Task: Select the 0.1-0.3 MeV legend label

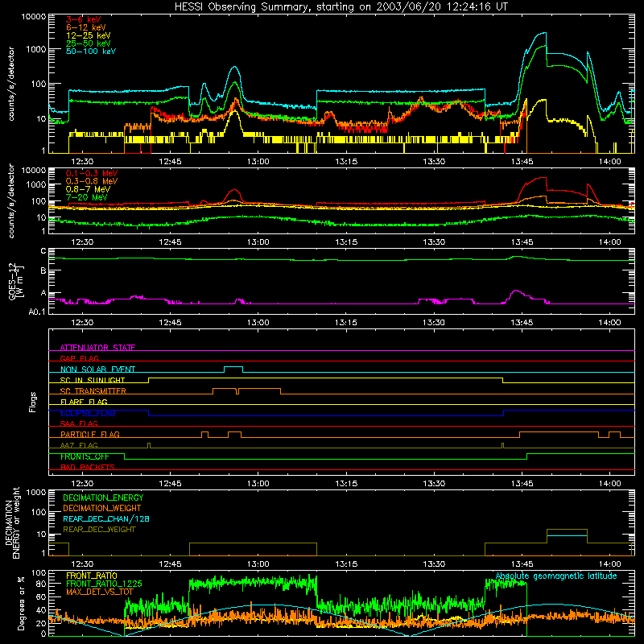Action: (x=92, y=173)
